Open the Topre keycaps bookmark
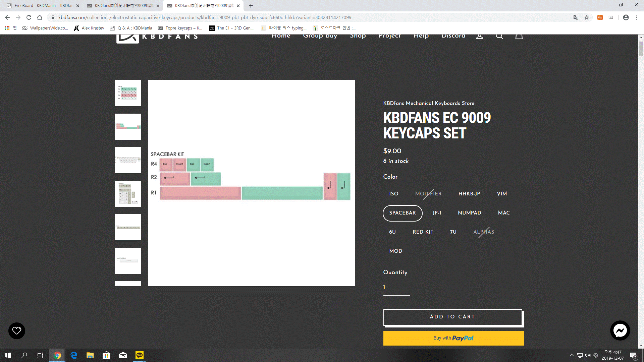Screen dimensions: 644x362 180,28
